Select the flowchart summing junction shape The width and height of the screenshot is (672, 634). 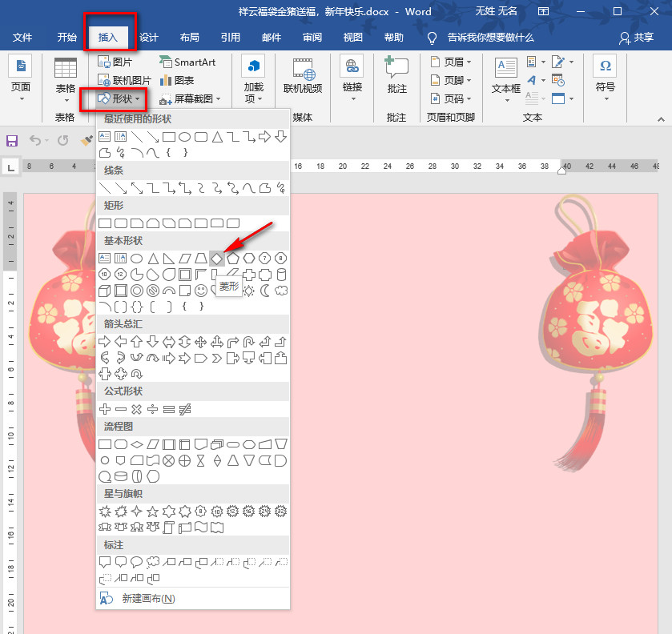click(x=168, y=460)
